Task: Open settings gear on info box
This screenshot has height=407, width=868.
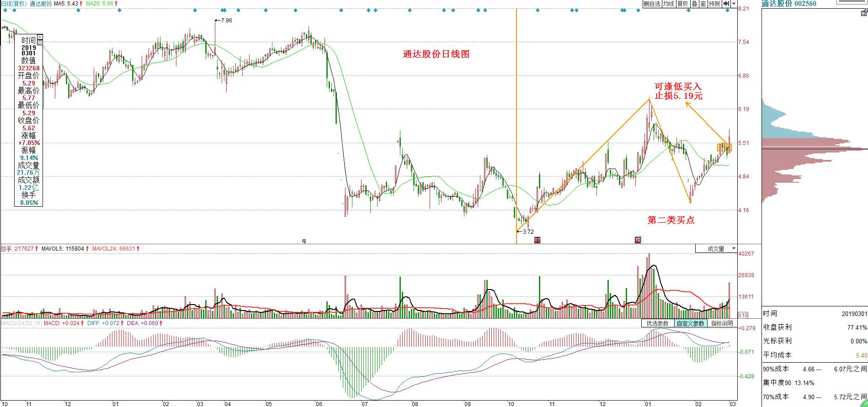Action: tap(40, 43)
